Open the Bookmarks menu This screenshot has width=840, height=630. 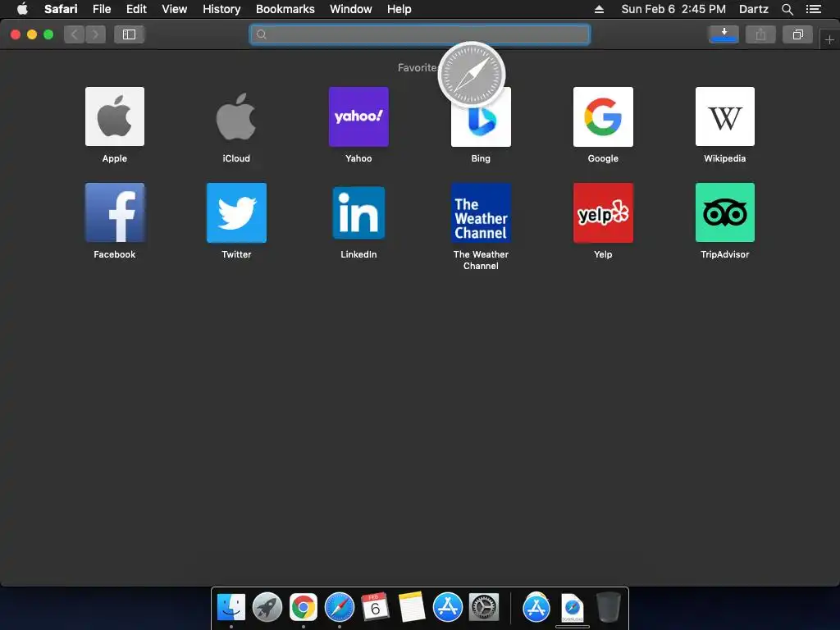(285, 9)
